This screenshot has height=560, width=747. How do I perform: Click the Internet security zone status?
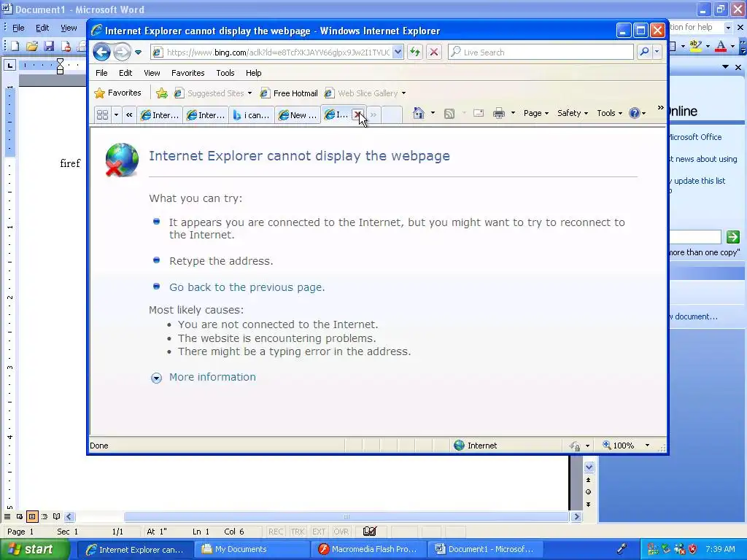(476, 446)
